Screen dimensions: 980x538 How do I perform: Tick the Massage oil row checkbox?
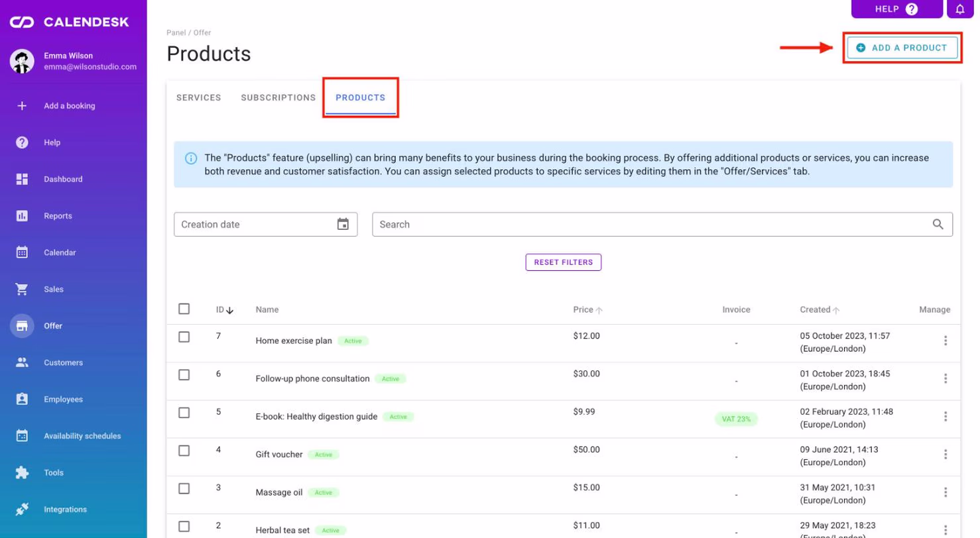184,488
